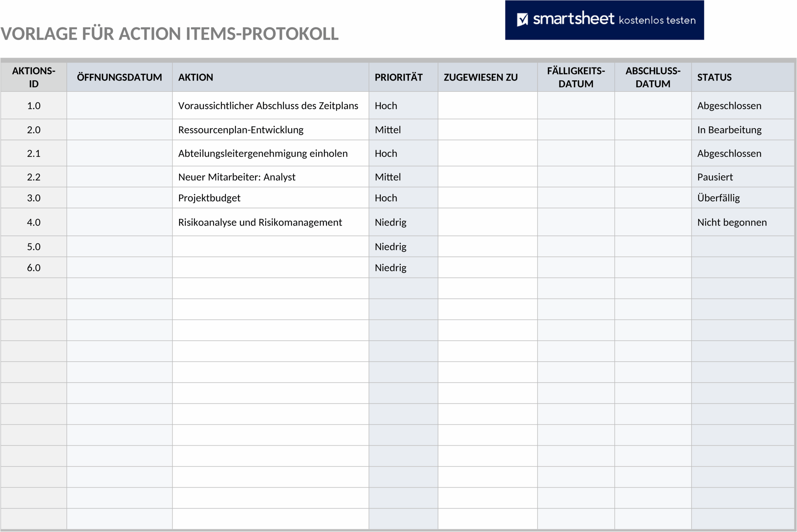Screen dimensions: 797x532
Task: Click status Abgeschlossen in row 1.0
Action: [743, 105]
